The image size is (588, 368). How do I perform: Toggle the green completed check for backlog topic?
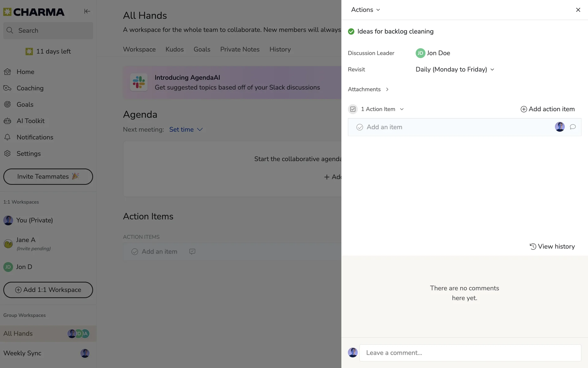click(351, 32)
